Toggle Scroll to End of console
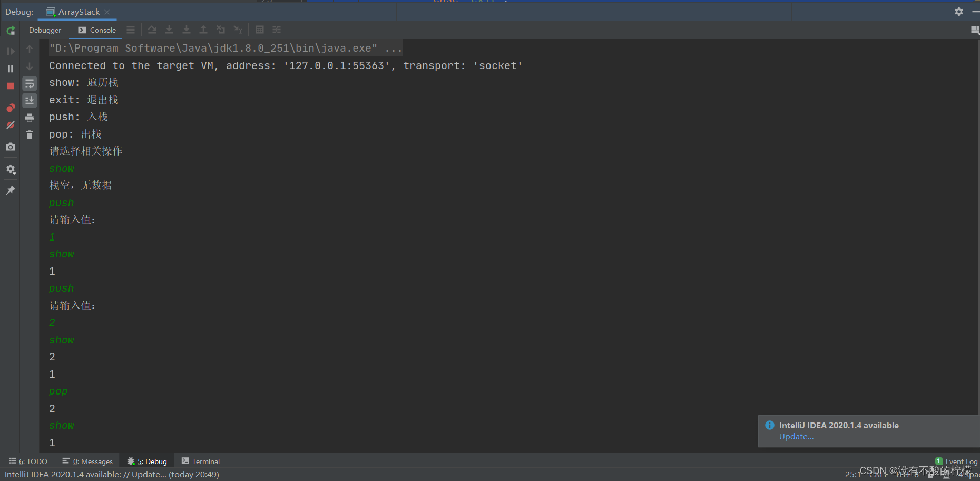This screenshot has height=481, width=980. 30,100
